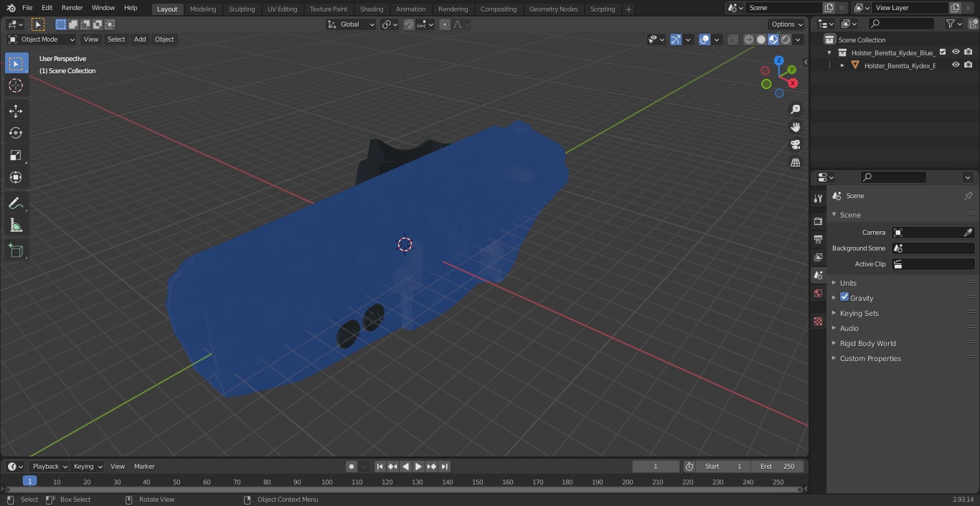Image resolution: width=980 pixels, height=506 pixels.
Task: Choose the Move tool
Action: (x=16, y=111)
